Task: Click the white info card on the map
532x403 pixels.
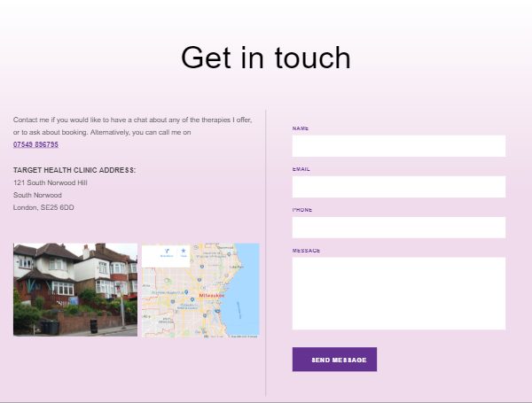Action: pyautogui.click(x=165, y=256)
